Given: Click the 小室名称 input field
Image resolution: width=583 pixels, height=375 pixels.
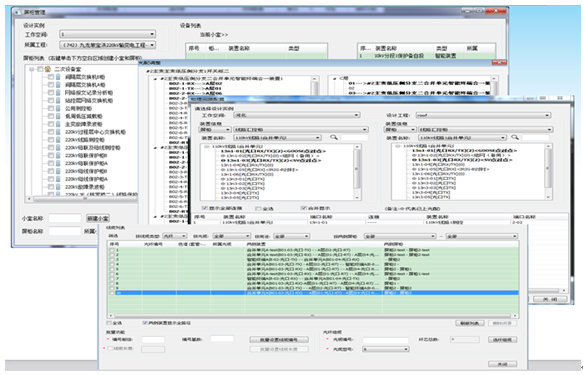Looking at the screenshot, I should [65, 218].
